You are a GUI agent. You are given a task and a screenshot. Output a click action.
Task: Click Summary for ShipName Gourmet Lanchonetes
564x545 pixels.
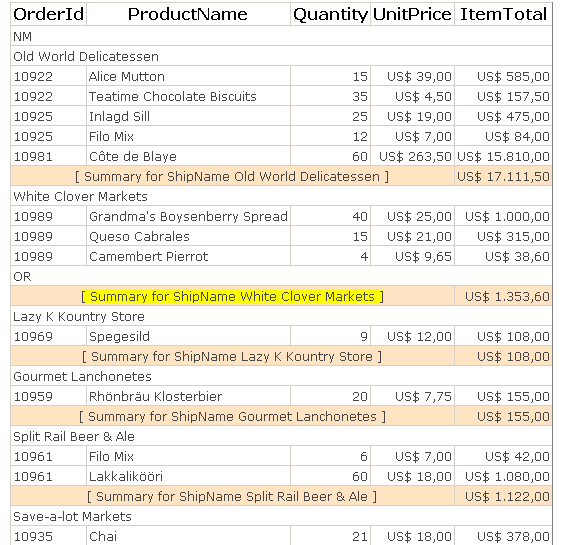(x=232, y=417)
